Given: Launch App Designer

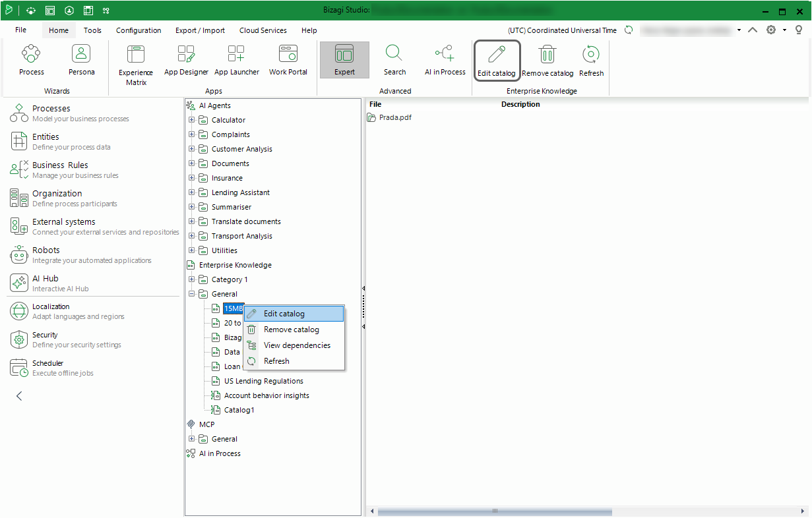Looking at the screenshot, I should pyautogui.click(x=186, y=61).
